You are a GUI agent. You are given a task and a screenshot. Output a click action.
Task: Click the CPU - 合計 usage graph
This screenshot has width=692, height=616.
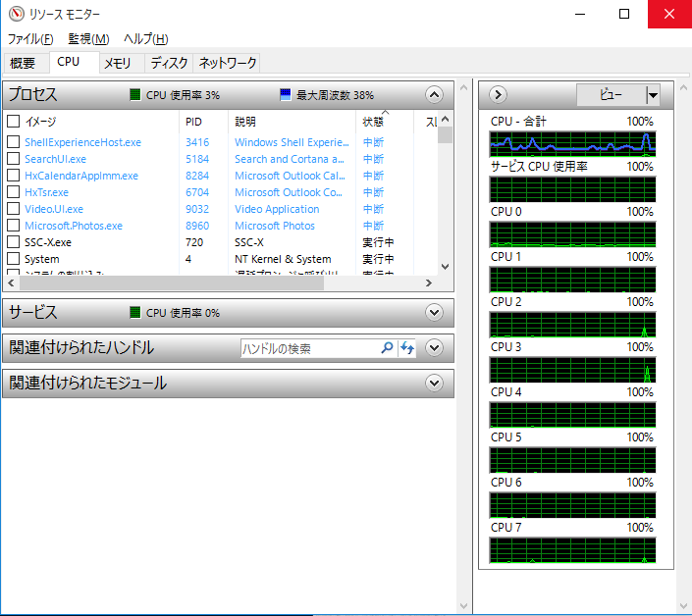[572, 143]
